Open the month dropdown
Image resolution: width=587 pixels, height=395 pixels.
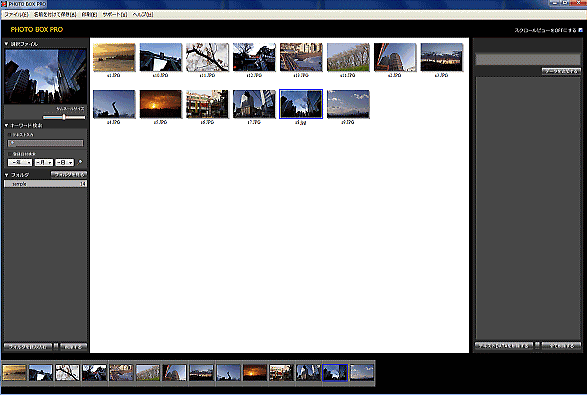point(44,162)
